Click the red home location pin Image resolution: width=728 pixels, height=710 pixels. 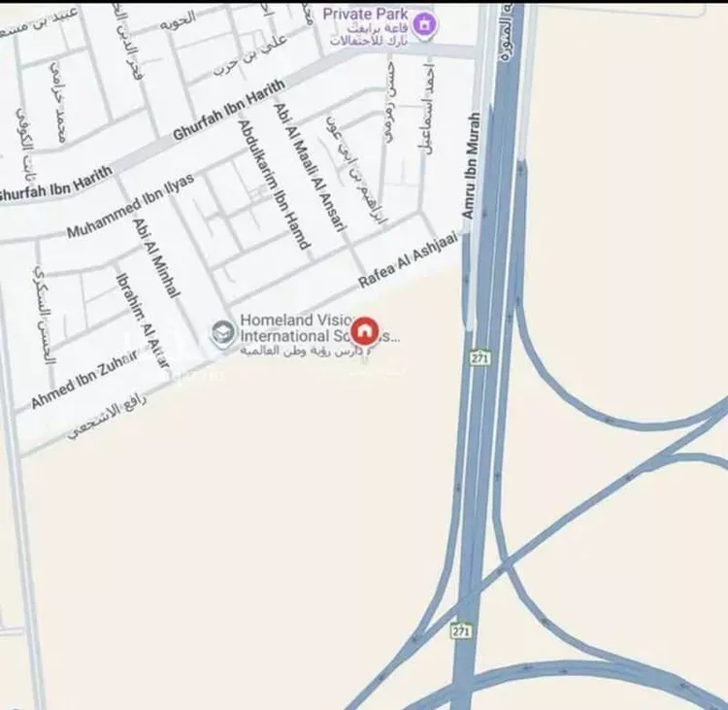365,332
